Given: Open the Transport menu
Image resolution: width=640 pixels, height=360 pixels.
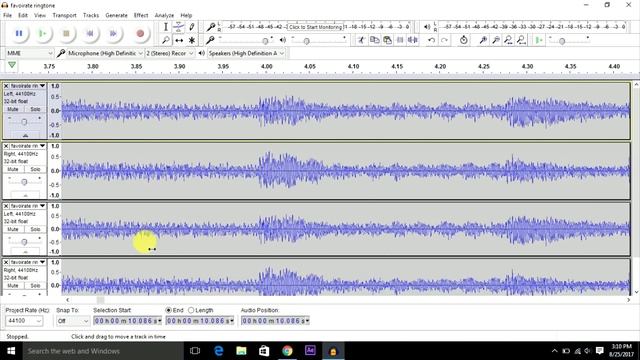Looking at the screenshot, I should pyautogui.click(x=64, y=15).
